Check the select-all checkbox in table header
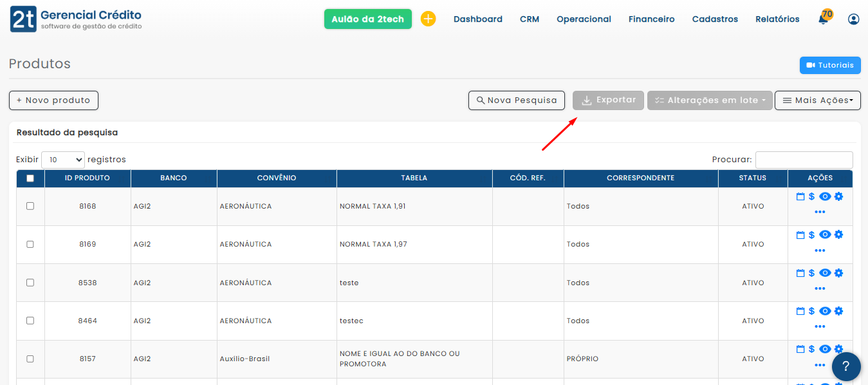This screenshot has width=868, height=385. (30, 178)
